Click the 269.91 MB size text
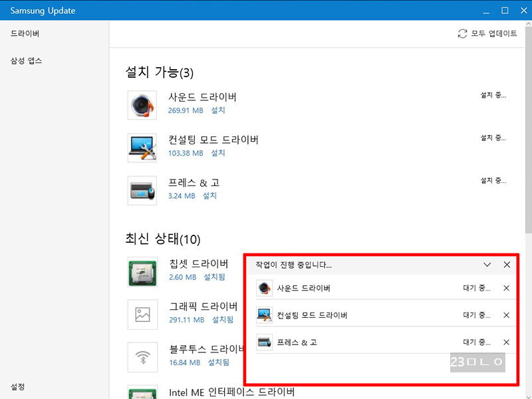Screen dimensions: 532x399 click(x=186, y=110)
